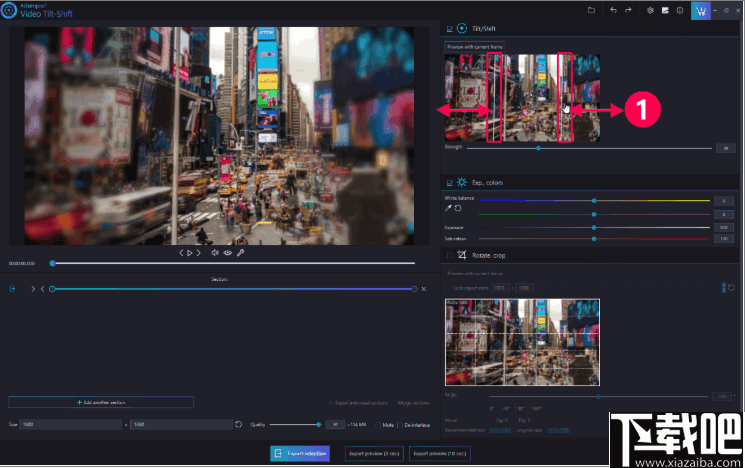Viewport: 745px width, 468px height.
Task: Disable the Tilt/Shift effect checkbox
Action: [449, 29]
